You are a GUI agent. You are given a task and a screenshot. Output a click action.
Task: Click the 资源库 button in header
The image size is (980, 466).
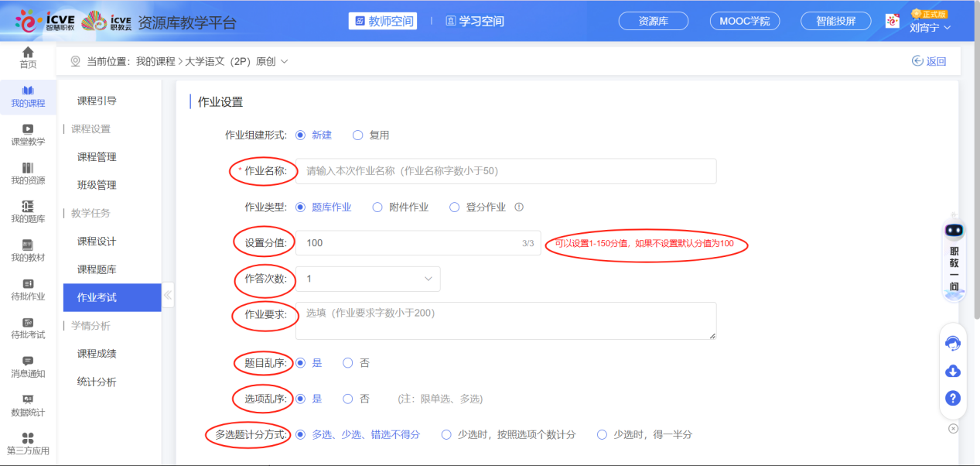(x=654, y=21)
